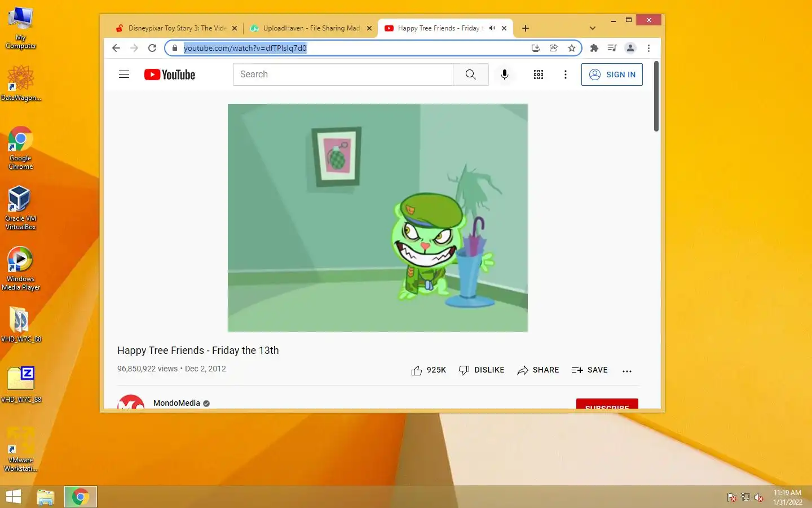Screen dimensions: 812x508
Task: Open the media controls icon in toolbar
Action: pos(612,48)
